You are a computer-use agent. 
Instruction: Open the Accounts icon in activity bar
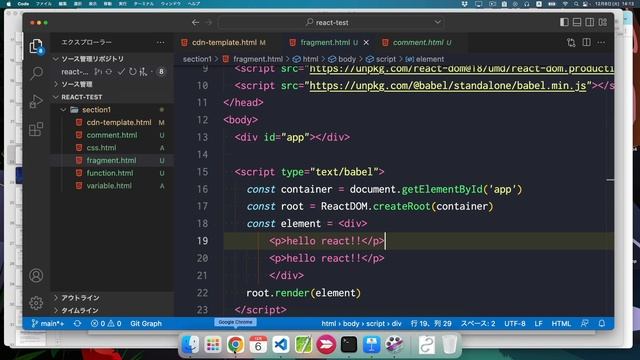point(36,276)
